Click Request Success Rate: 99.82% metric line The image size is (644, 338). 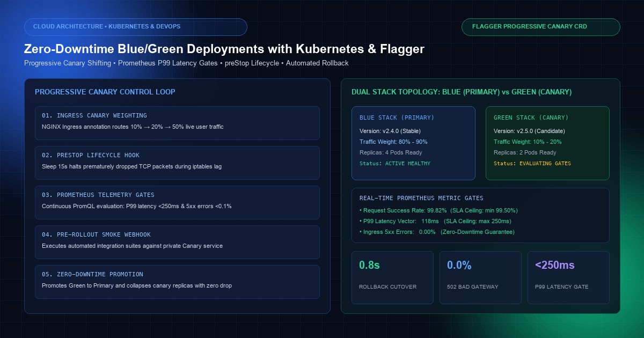click(438, 210)
